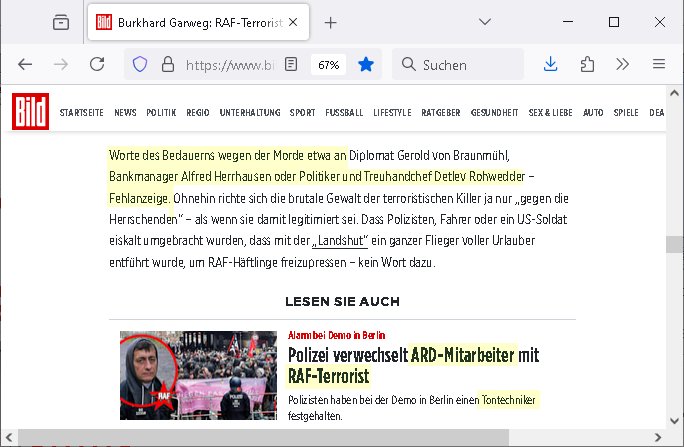Select UNTERHALTUNG in the navigation

(x=250, y=113)
